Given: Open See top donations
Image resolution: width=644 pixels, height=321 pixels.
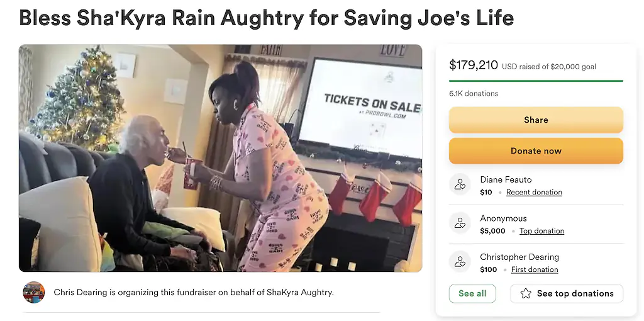Looking at the screenshot, I should click(567, 293).
